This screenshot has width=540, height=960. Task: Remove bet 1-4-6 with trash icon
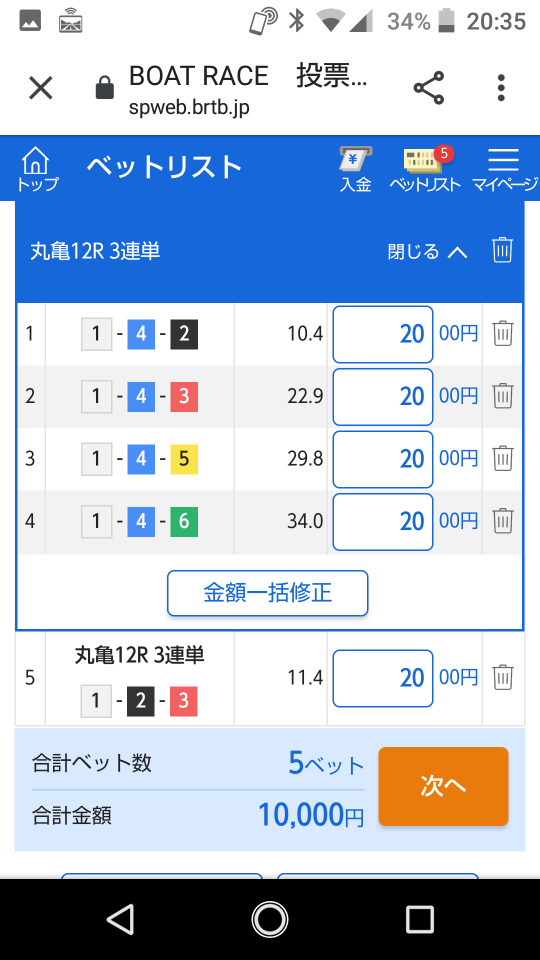[503, 521]
